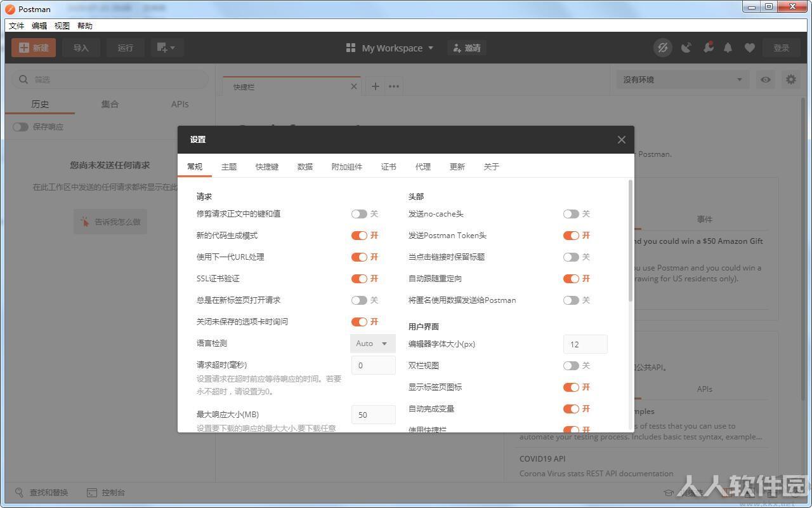This screenshot has height=508, width=812.
Task: Toggle 当点击链接时保留标题 switch
Action: [x=571, y=257]
